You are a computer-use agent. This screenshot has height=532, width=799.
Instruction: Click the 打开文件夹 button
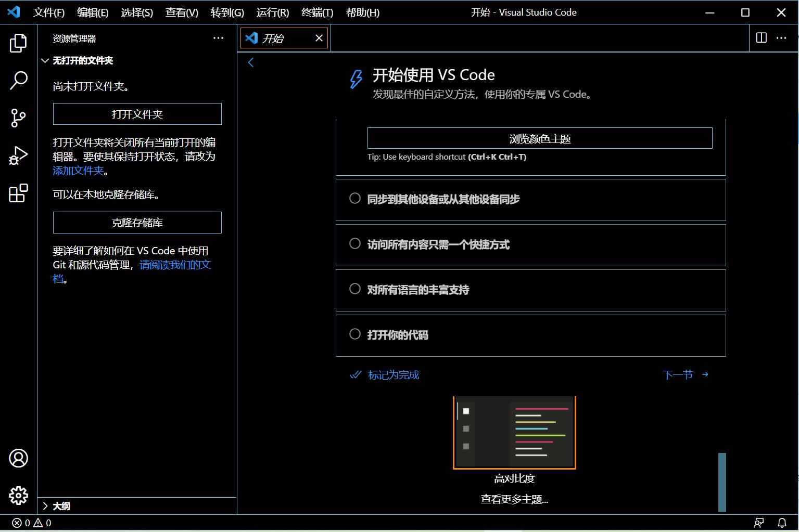[137, 114]
